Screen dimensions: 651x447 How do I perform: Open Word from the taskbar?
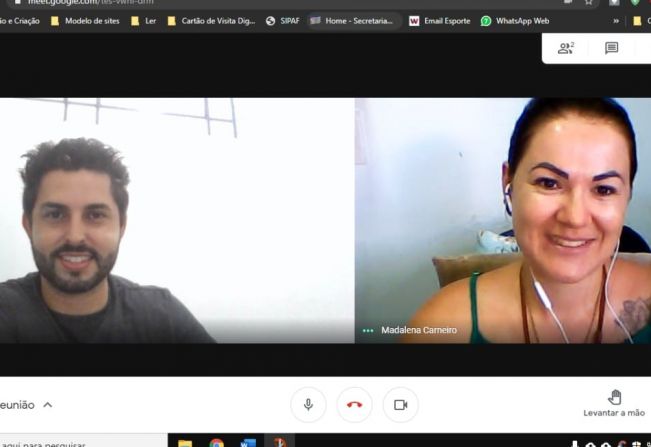(x=248, y=443)
